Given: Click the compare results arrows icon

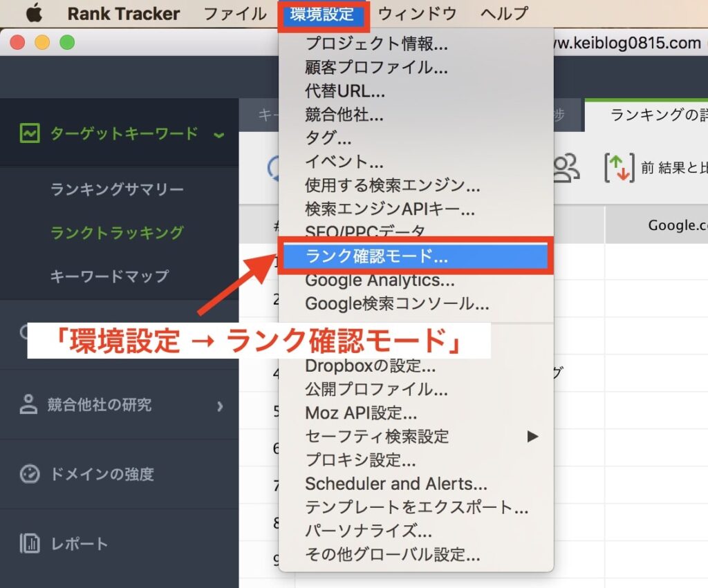Looking at the screenshot, I should click(x=619, y=169).
